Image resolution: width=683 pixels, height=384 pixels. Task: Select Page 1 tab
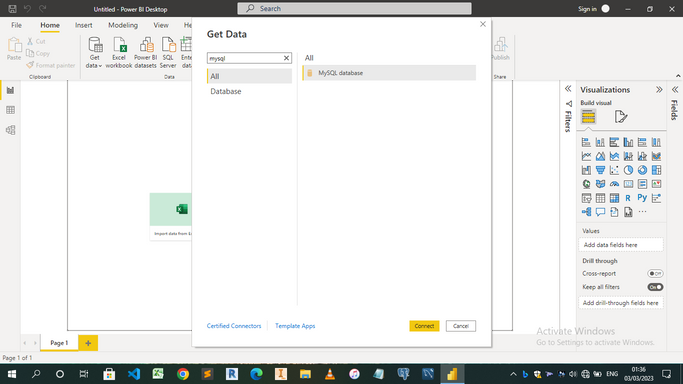point(59,343)
